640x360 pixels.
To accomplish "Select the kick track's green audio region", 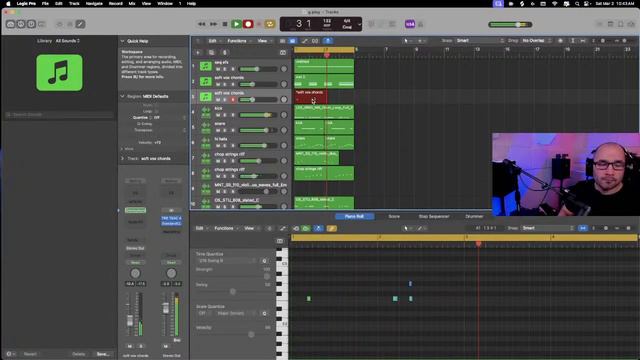I will [324, 112].
